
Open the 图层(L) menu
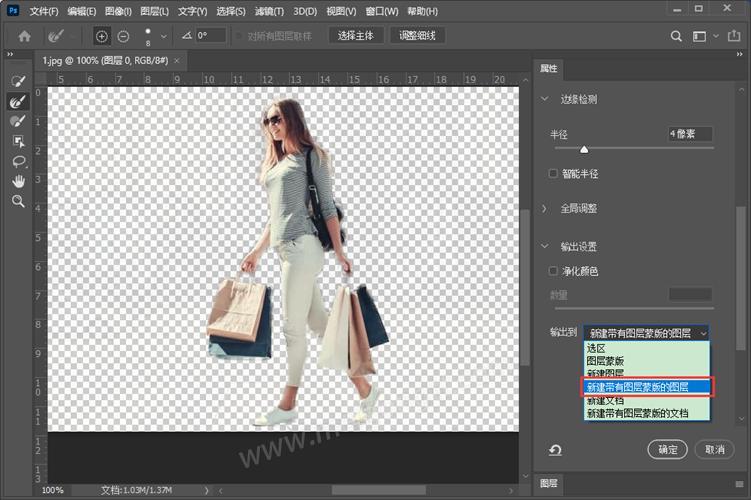(x=154, y=11)
